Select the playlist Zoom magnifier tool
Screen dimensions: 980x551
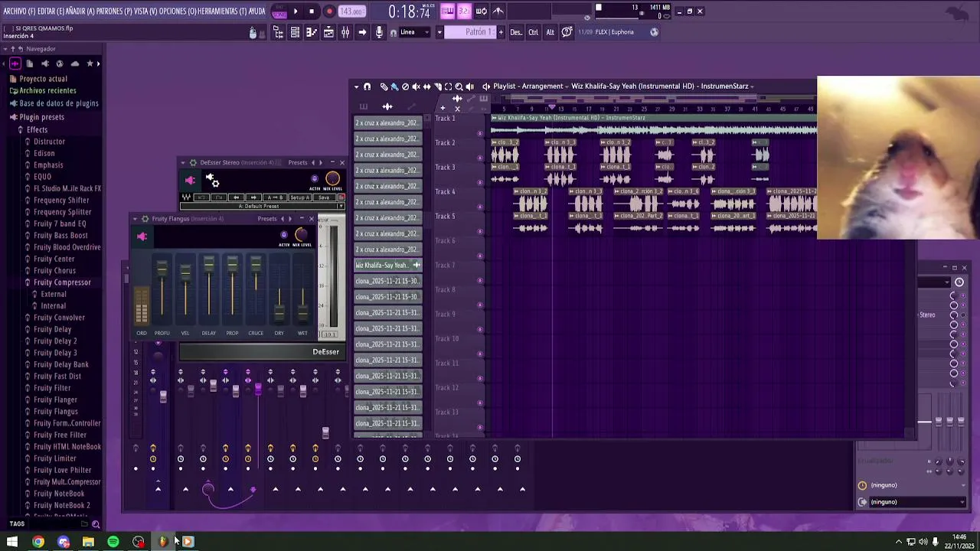click(459, 86)
